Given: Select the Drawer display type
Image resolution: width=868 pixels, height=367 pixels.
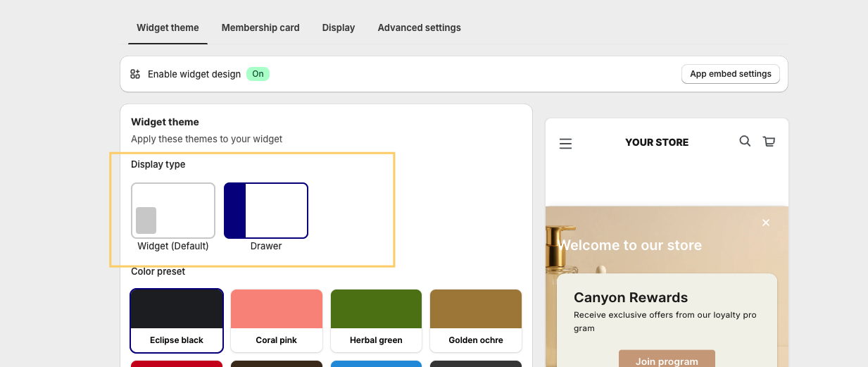Looking at the screenshot, I should pyautogui.click(x=266, y=211).
